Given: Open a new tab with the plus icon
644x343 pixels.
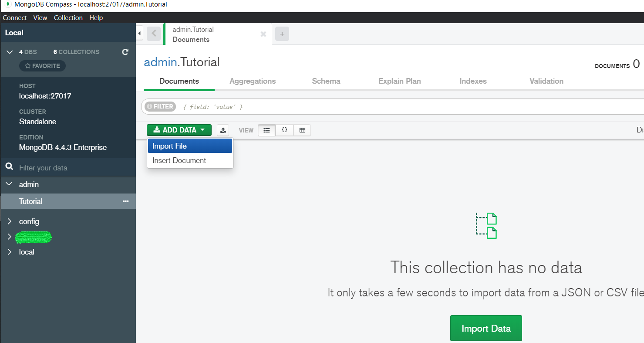Looking at the screenshot, I should coord(282,34).
